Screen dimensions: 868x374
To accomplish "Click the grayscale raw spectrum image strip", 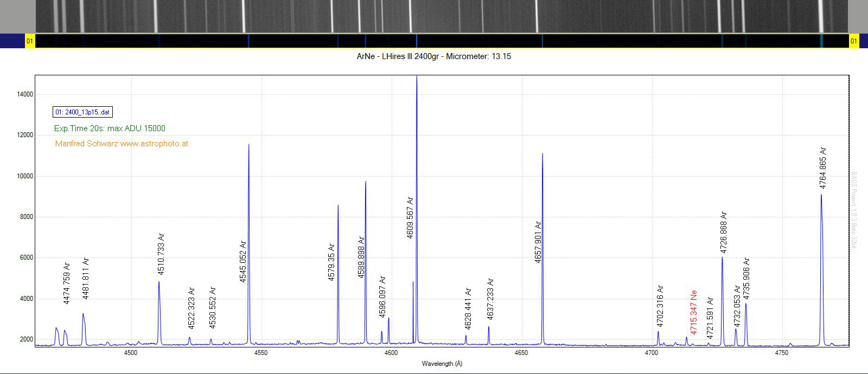I will tap(442, 16).
